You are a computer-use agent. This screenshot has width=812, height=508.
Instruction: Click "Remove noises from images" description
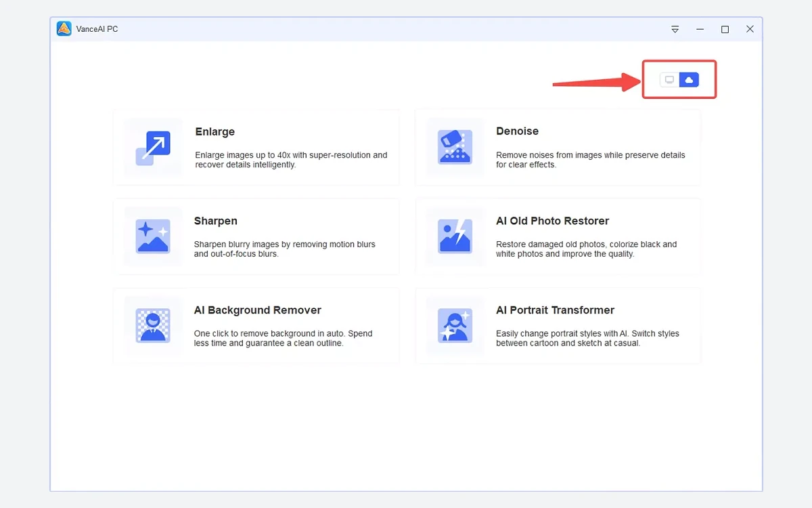tap(591, 160)
